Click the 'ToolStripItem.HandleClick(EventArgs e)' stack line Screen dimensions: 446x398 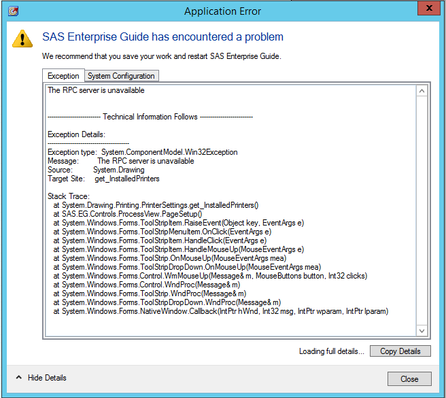click(160, 241)
